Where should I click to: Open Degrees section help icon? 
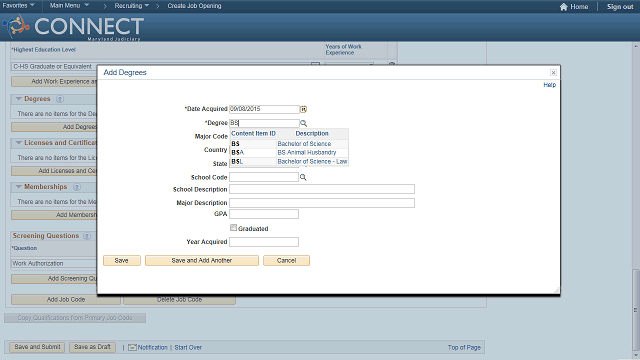(60, 99)
